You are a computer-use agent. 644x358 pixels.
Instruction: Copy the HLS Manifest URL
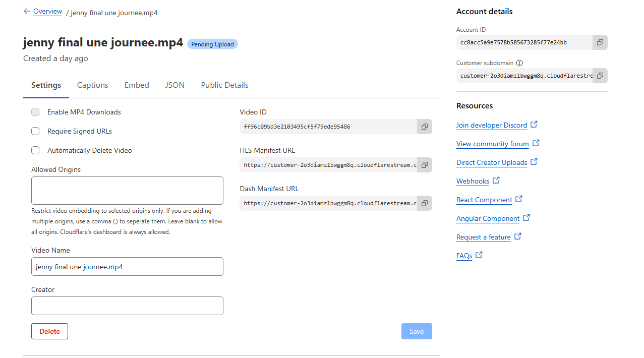(x=425, y=165)
